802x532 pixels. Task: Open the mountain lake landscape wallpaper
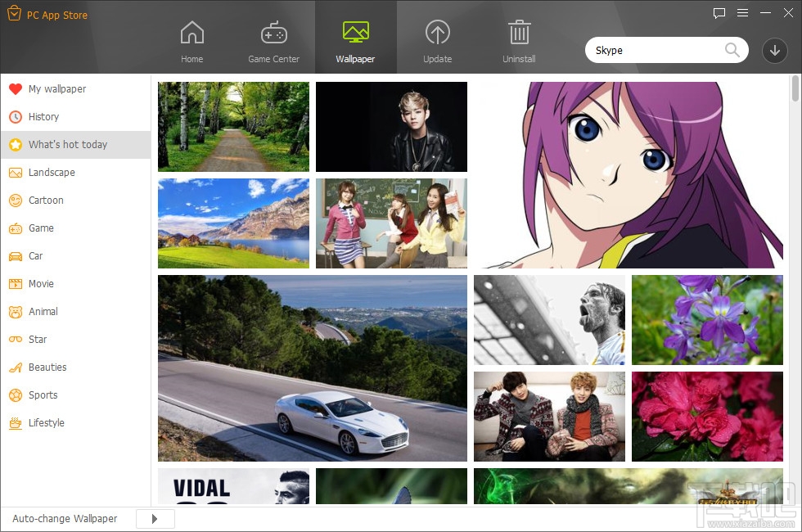[233, 223]
